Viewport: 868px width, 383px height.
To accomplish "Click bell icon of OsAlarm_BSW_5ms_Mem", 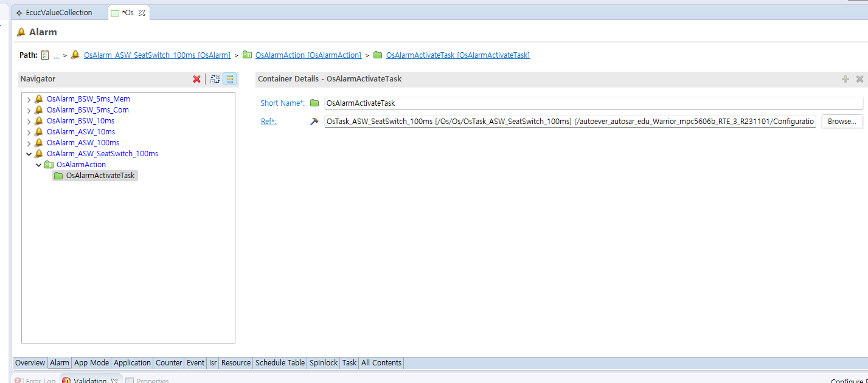I will click(39, 99).
